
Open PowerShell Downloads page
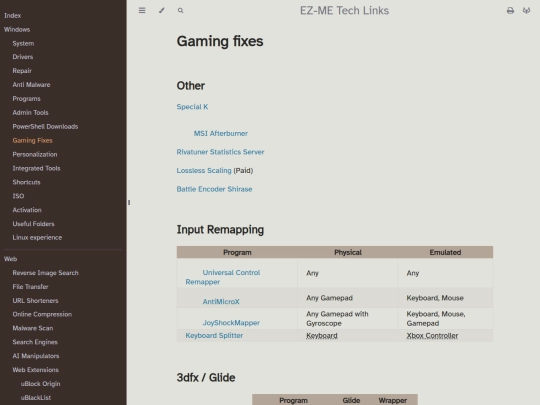(x=45, y=126)
